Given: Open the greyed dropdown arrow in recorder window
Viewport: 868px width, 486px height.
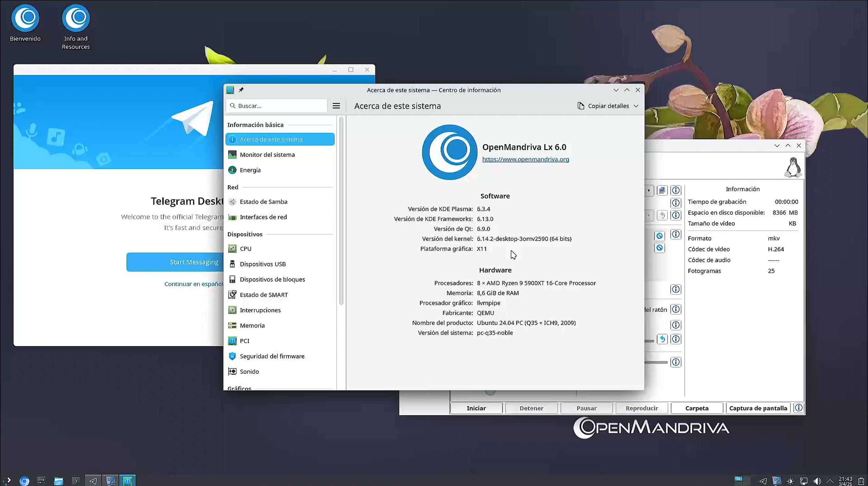Looking at the screenshot, I should 649,215.
